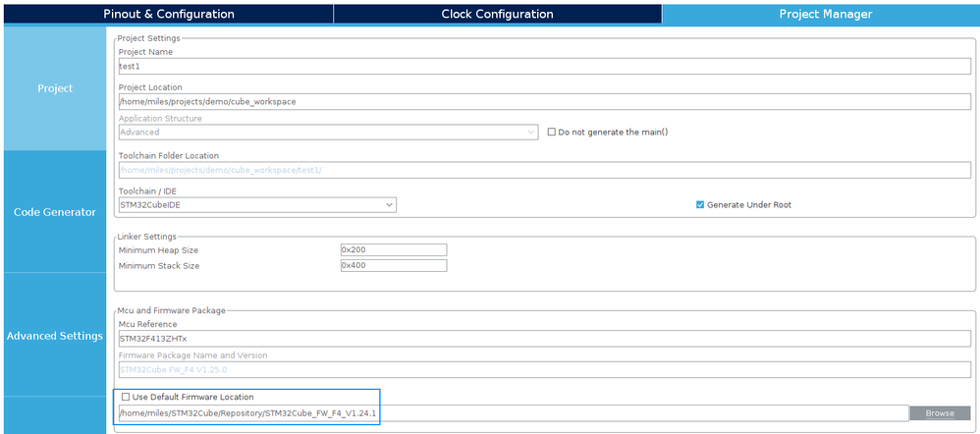Viewport: 980px width, 434px height.
Task: Click the Project Settings group label
Action: pos(148,38)
